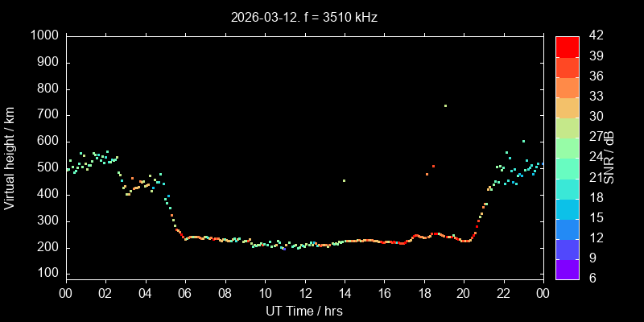Select the blue 12–15 dB colorbar band

click(568, 228)
